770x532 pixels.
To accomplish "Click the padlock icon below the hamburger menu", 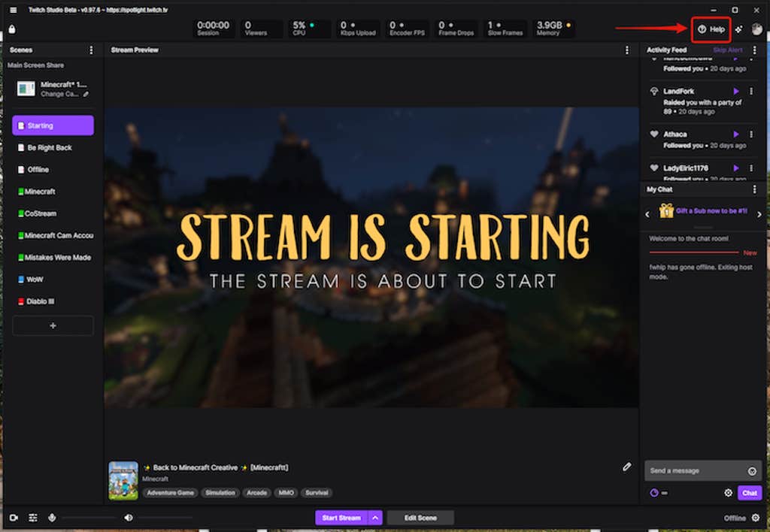I will [11, 29].
